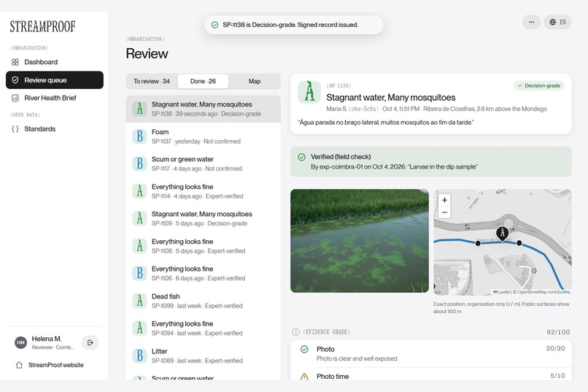
Task: Switch to the To review · 34 tab
Action: click(152, 81)
